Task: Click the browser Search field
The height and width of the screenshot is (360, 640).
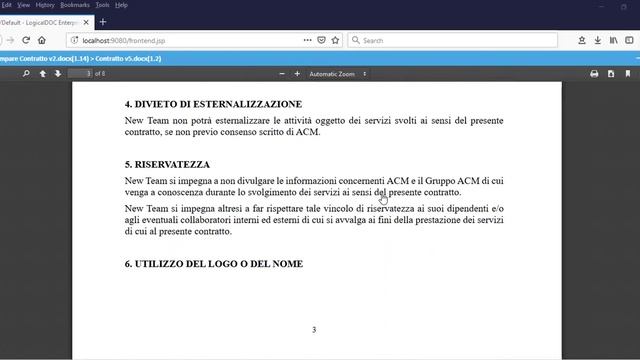Action: pos(453,40)
